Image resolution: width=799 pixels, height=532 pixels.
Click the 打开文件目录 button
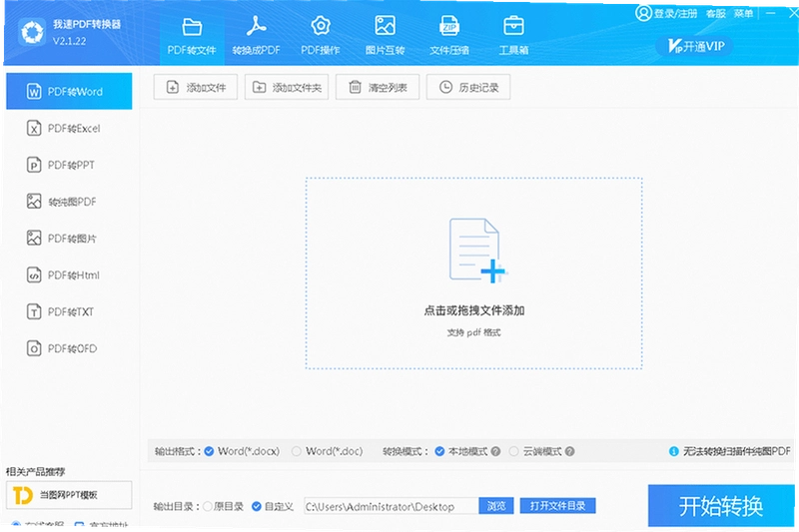click(x=557, y=506)
